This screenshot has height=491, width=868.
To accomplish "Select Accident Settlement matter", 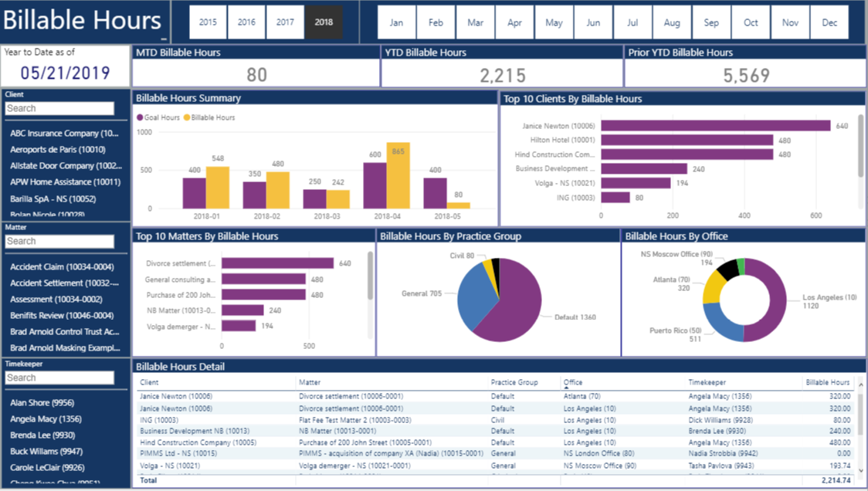I will pyautogui.click(x=64, y=283).
